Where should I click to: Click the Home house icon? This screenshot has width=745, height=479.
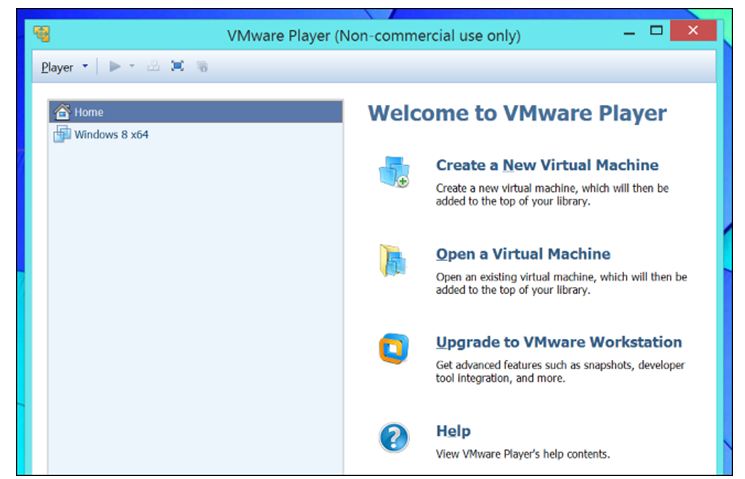click(62, 112)
